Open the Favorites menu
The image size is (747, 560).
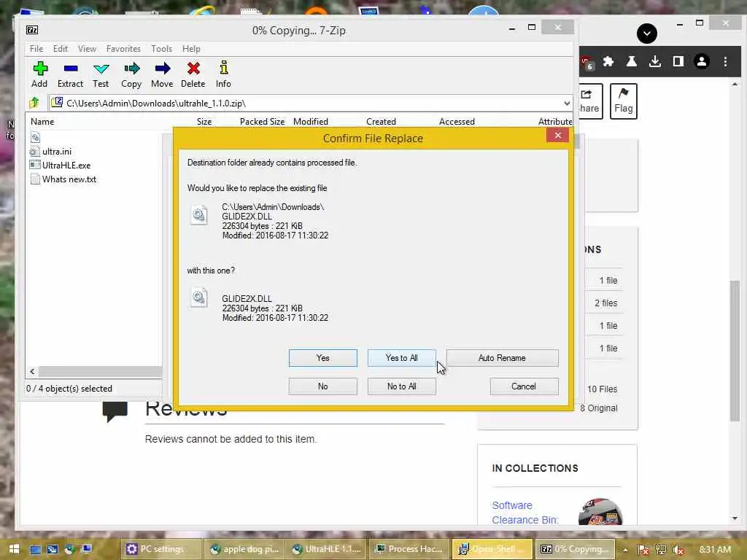pos(123,49)
